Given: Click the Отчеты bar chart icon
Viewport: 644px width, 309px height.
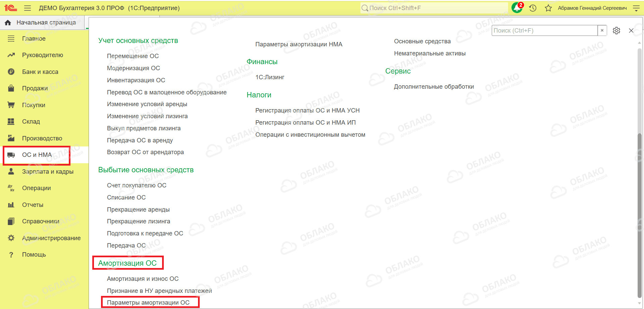Looking at the screenshot, I should coord(11,205).
